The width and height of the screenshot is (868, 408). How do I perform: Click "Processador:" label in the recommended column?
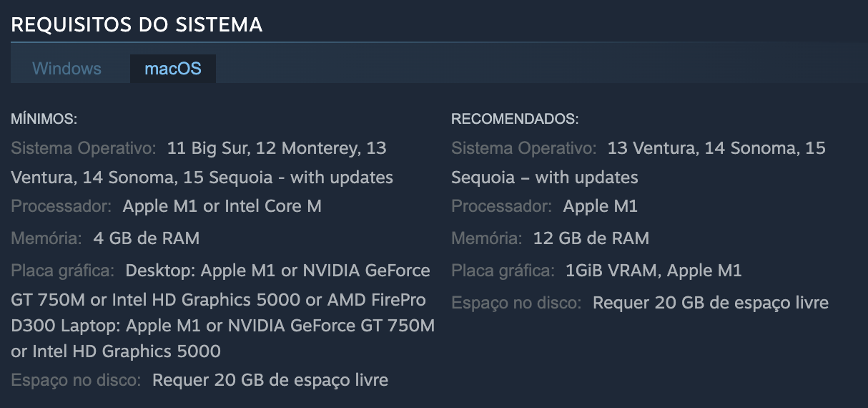coord(501,206)
